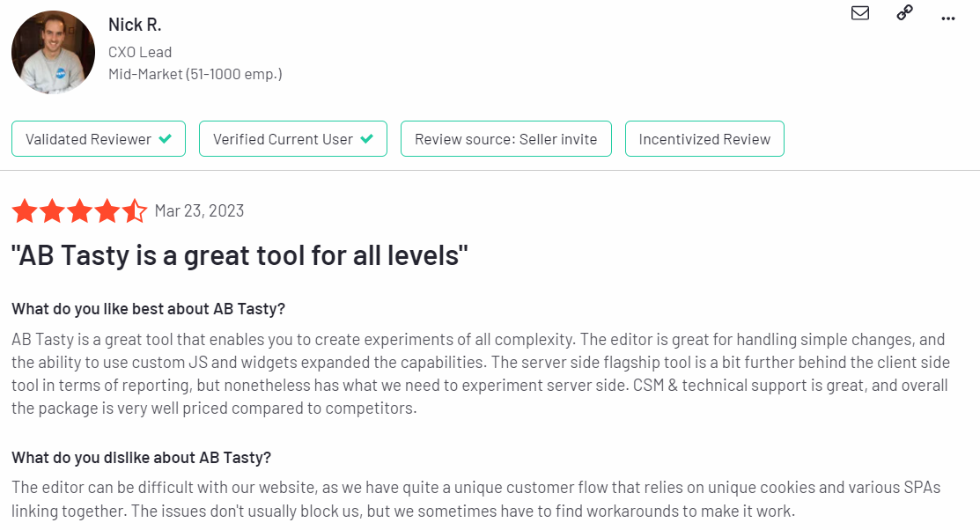Click the Verified Current User badge

coord(293,139)
